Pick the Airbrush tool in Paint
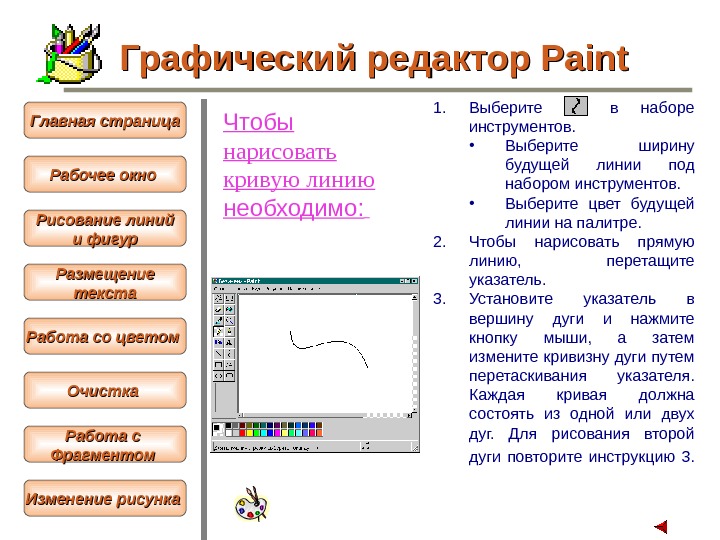The height and width of the screenshot is (540, 720). tap(218, 343)
